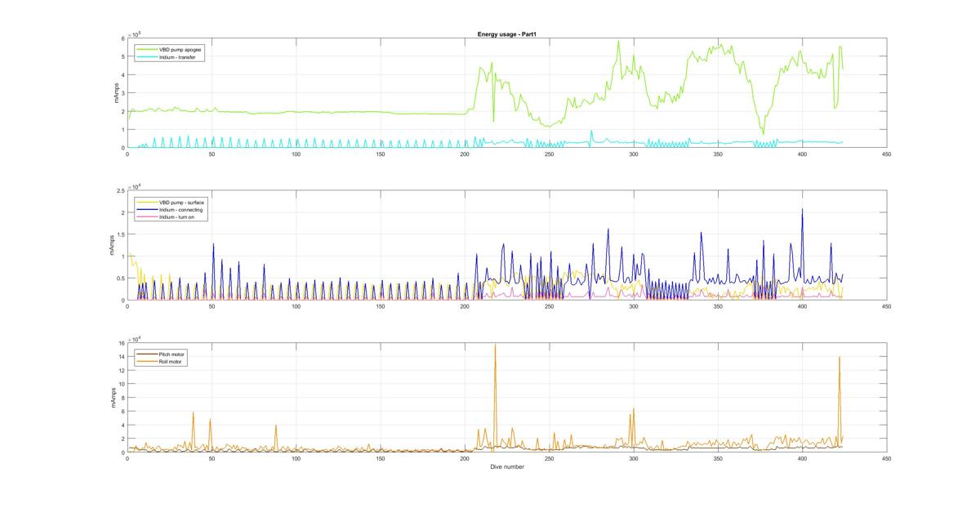Click the Iridium - connecting peak at dive 400
Screen dimensions: 980x508
point(802,209)
